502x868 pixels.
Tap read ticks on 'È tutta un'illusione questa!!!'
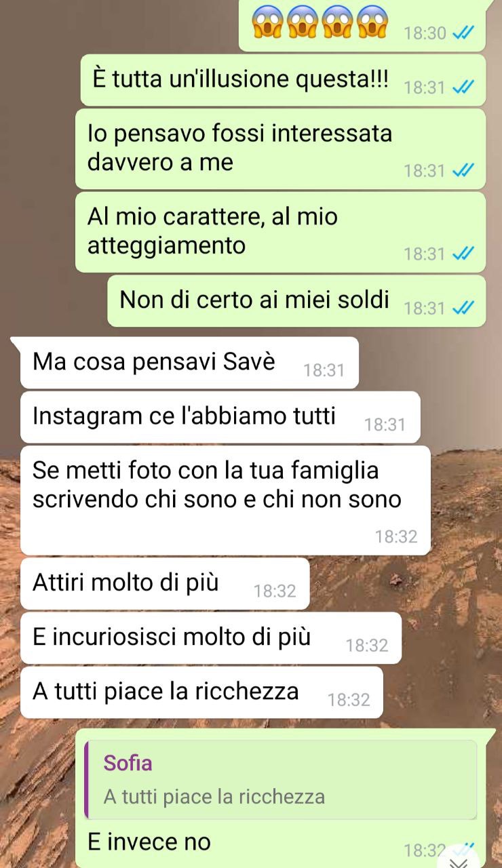[464, 87]
